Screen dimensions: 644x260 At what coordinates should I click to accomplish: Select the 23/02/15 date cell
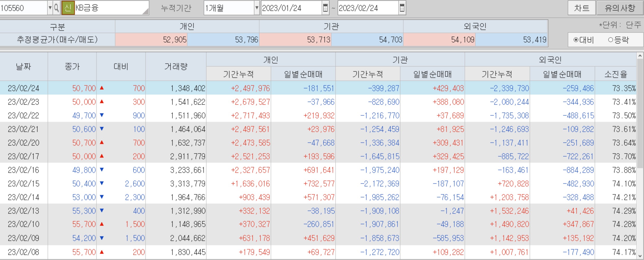(x=24, y=183)
